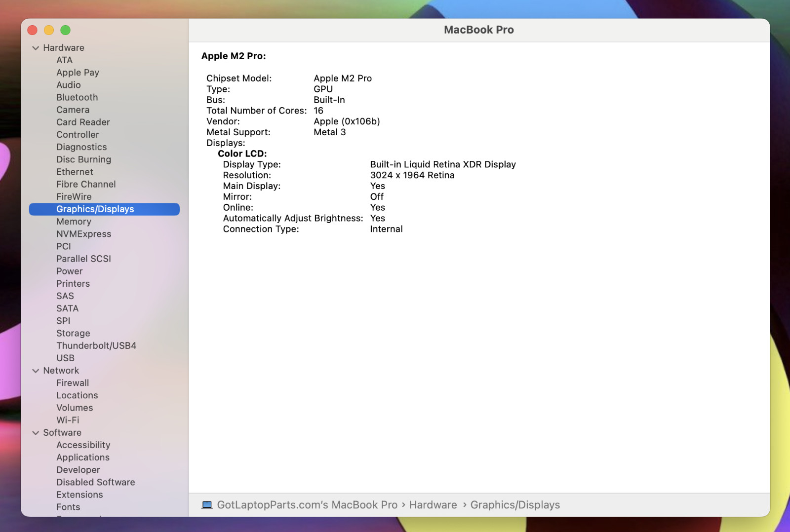Show Disabled Software list
790x532 pixels.
95,482
